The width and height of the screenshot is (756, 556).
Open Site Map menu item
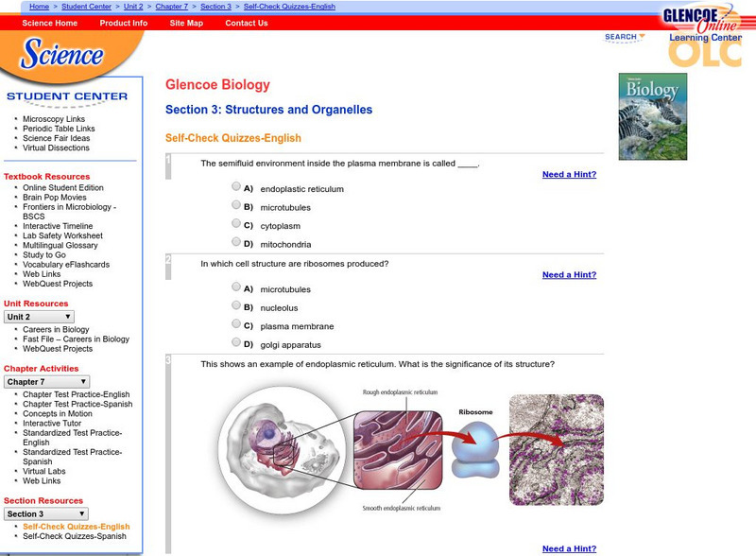tap(186, 23)
